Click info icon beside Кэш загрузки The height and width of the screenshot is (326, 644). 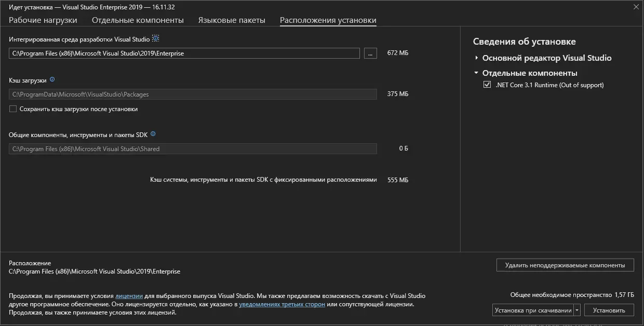tap(52, 80)
